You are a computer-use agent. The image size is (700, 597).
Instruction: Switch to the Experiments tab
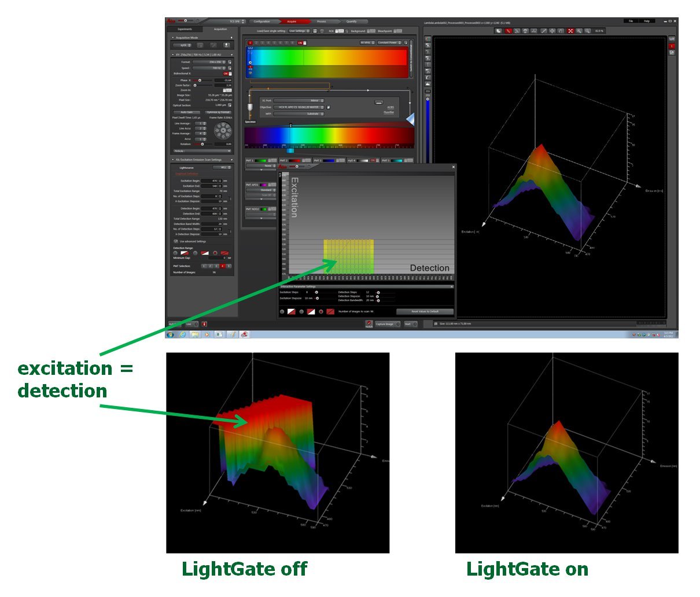click(185, 29)
